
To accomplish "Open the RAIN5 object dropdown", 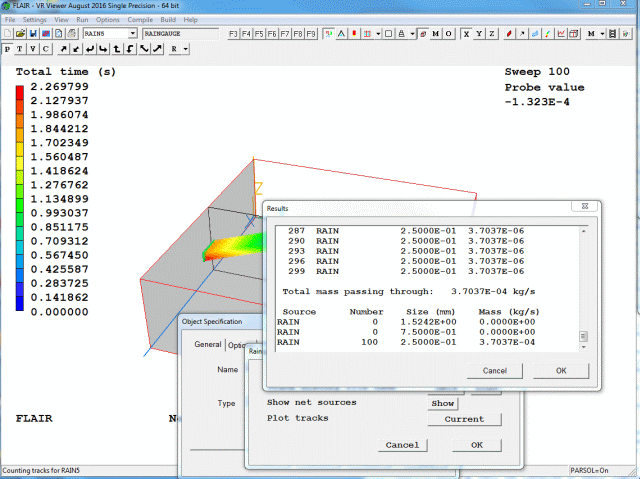I will pos(132,33).
